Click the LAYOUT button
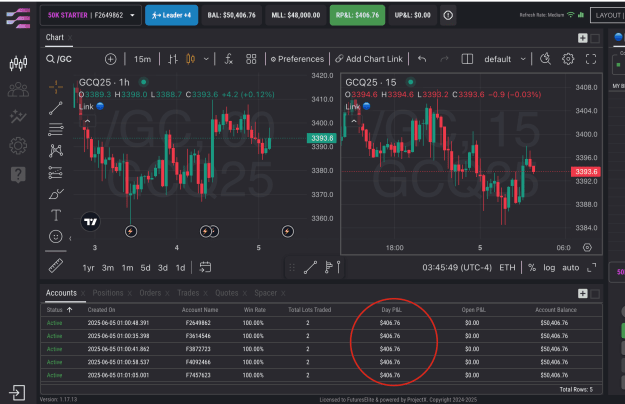Screen dimensions: 625x404 point(607,16)
